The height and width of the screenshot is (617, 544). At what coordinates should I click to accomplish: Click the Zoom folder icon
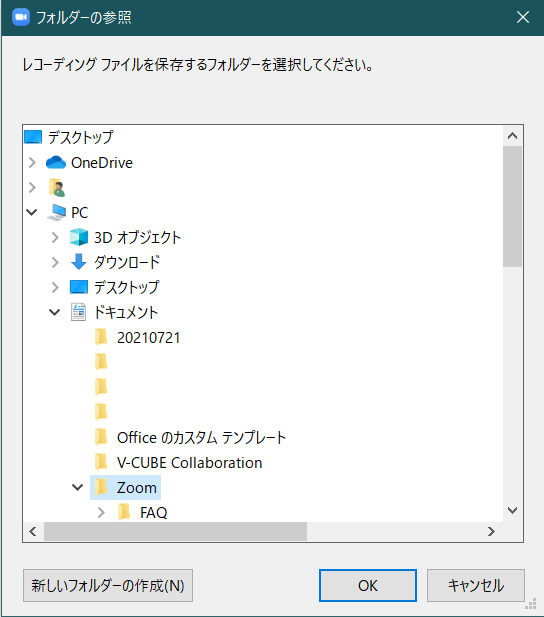coord(101,487)
